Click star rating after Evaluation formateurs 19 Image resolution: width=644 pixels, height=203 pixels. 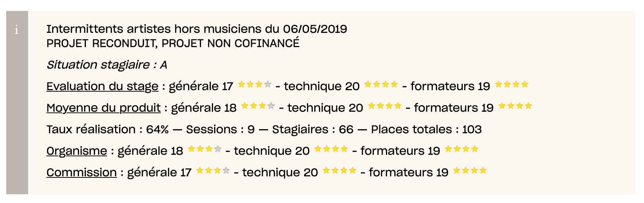512,85
